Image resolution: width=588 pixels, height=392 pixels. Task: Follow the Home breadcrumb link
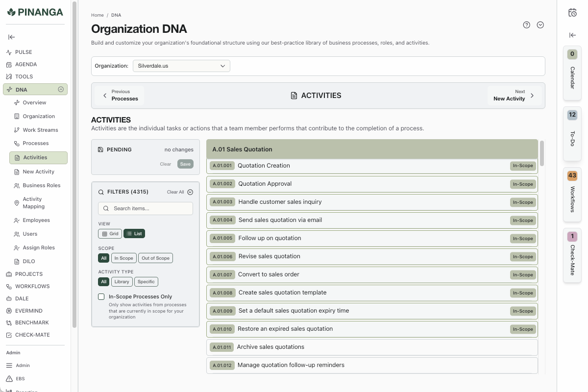[x=98, y=15]
